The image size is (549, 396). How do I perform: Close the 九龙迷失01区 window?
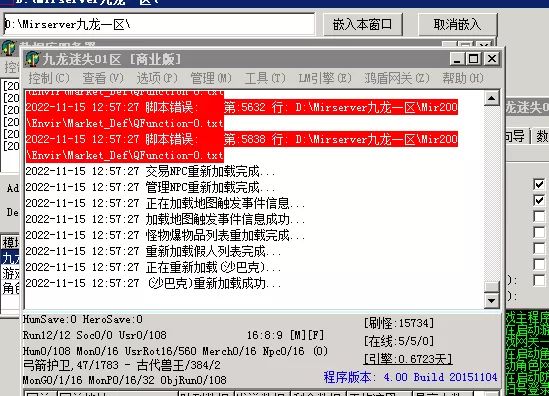point(492,59)
